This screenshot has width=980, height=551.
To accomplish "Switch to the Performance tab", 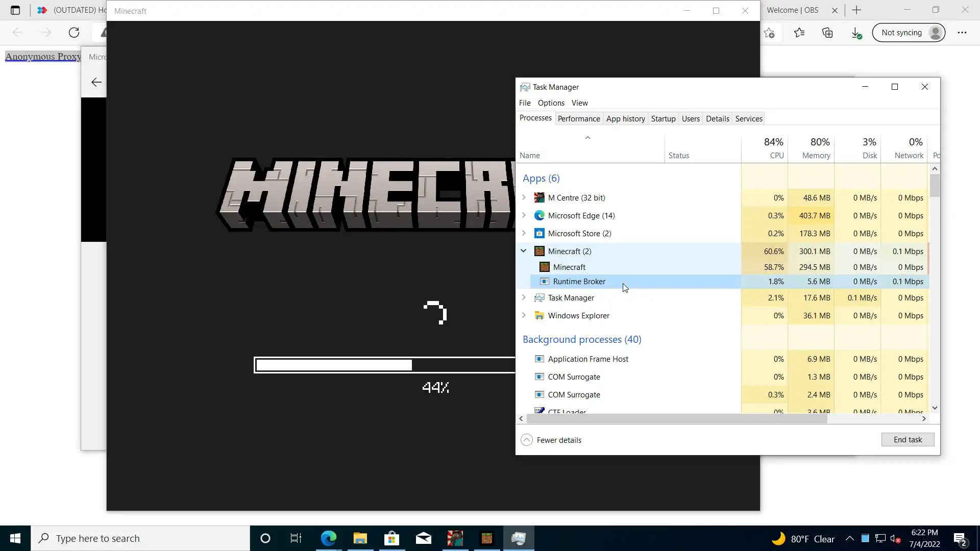I will [x=578, y=119].
